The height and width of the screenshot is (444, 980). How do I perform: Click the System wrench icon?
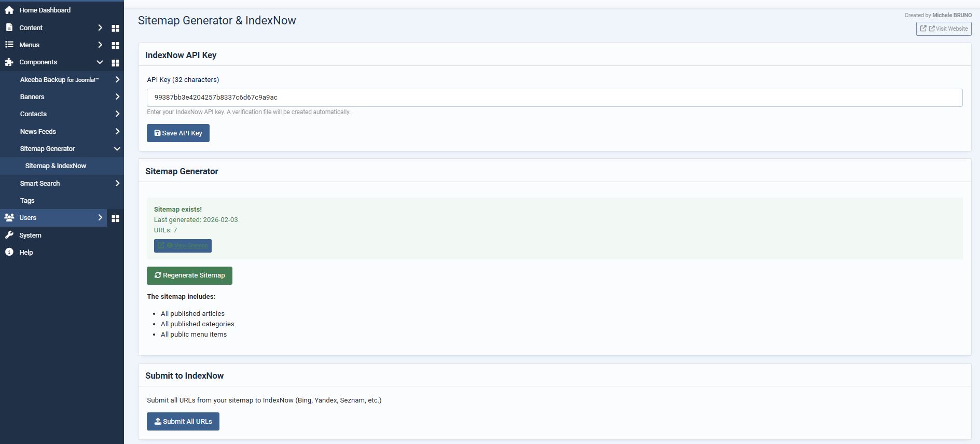tap(9, 235)
